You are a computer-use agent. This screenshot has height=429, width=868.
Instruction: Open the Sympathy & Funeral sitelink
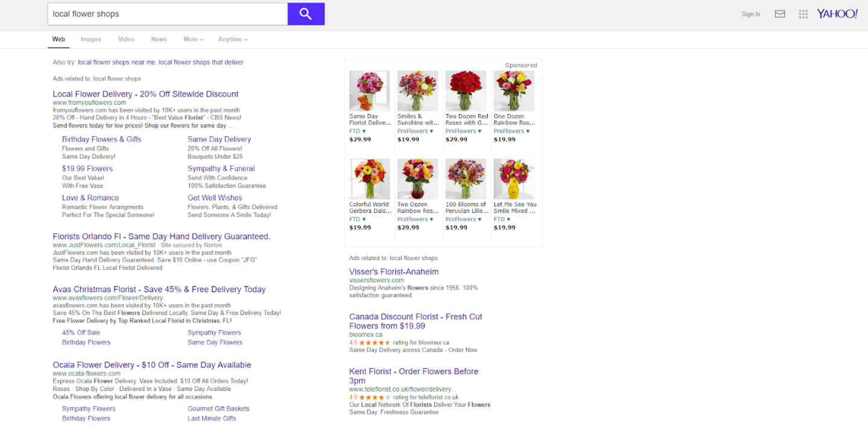click(x=221, y=168)
